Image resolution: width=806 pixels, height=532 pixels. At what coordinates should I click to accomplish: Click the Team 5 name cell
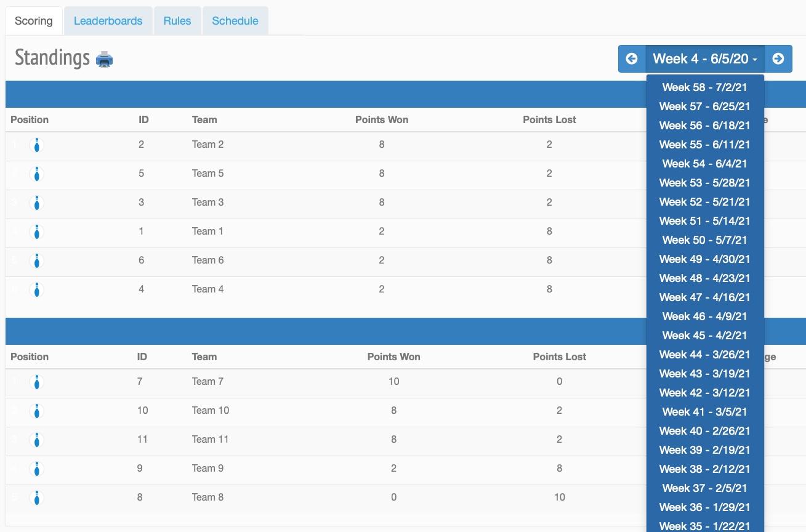208,174
